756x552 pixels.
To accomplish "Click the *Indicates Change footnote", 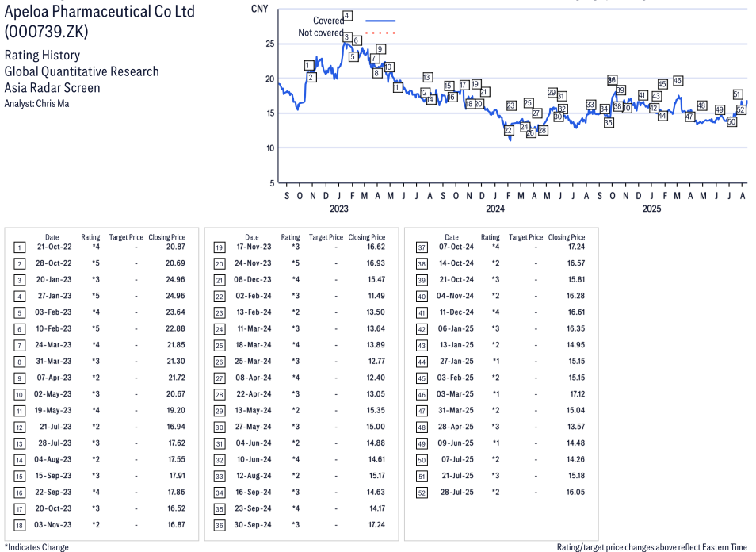I will [36, 547].
